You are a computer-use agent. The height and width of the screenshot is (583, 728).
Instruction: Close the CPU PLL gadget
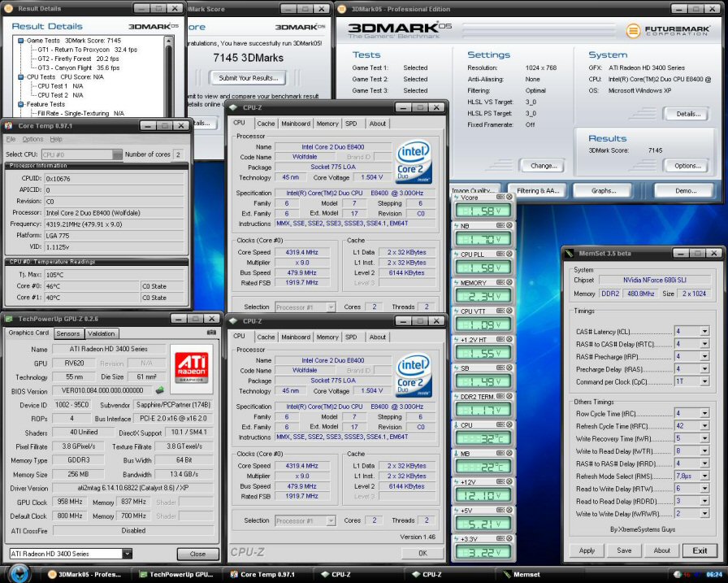tap(509, 254)
